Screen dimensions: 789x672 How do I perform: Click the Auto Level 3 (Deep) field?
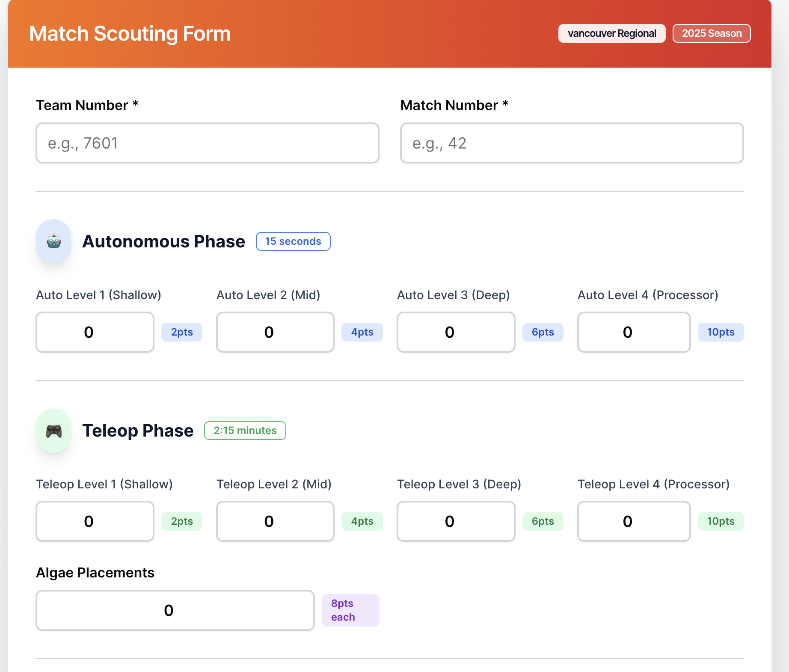coord(456,332)
